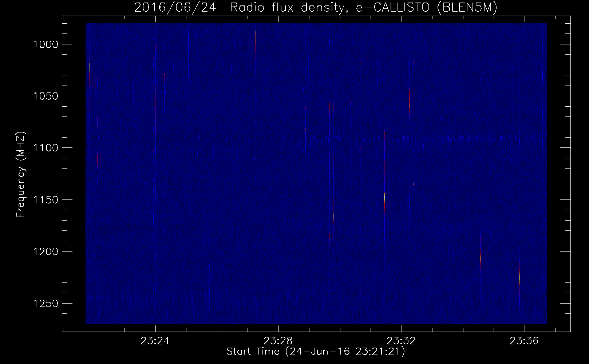Select the 1150 frequency tick label
Viewport: 589px width, 364px height.
(x=46, y=200)
